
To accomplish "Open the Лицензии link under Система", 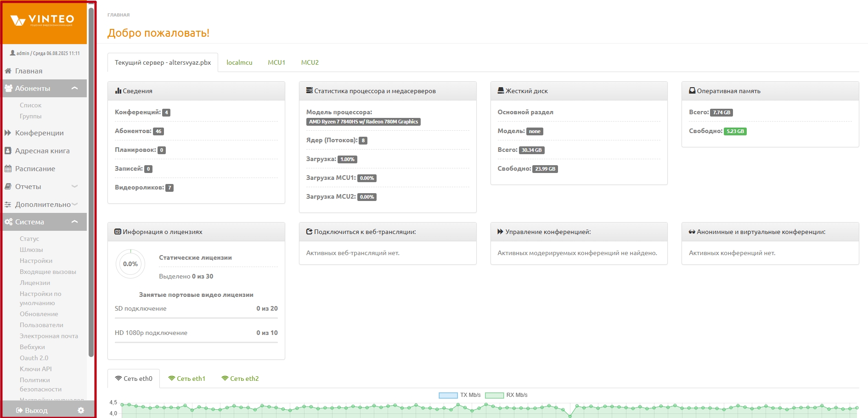I will pos(35,283).
